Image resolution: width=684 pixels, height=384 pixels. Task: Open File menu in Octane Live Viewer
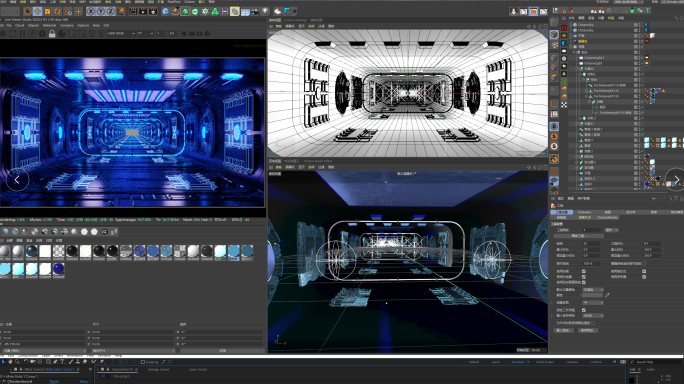point(9,25)
